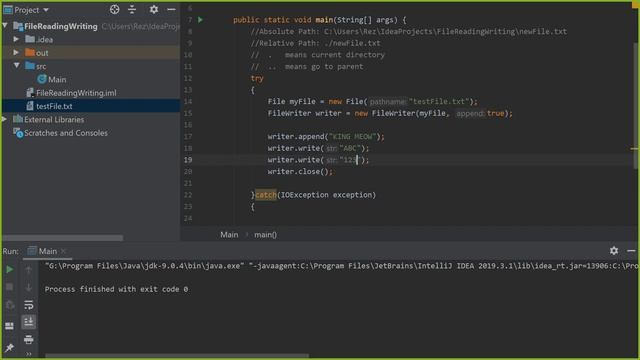Click the up the stack trace arrow
This screenshot has height=360, width=640.
[29, 269]
